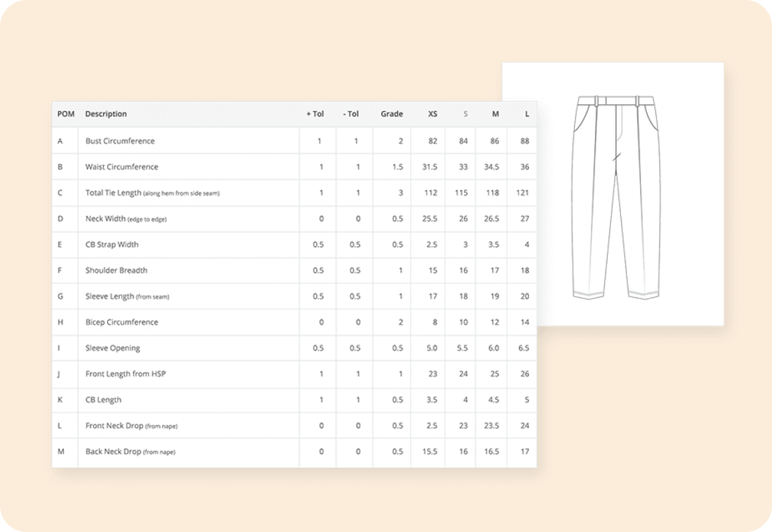Choose the XS size column header

(433, 114)
